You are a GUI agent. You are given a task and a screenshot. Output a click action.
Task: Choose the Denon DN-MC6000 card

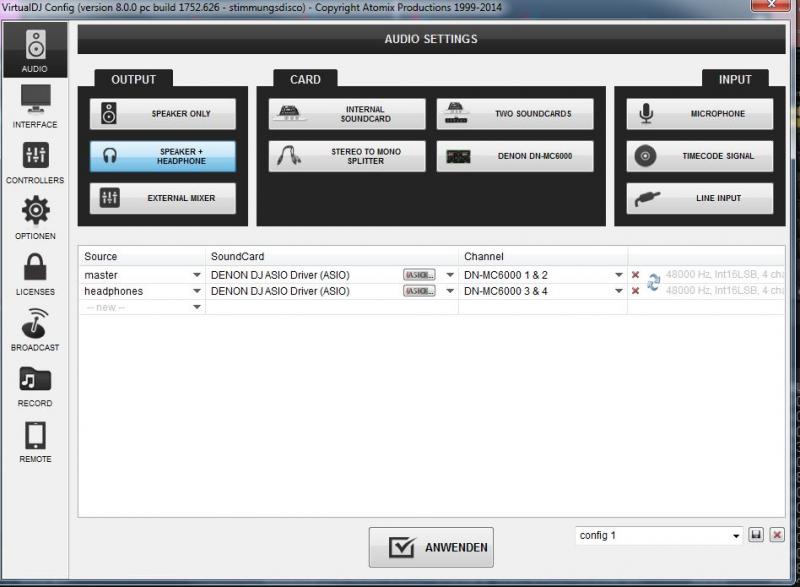click(515, 156)
